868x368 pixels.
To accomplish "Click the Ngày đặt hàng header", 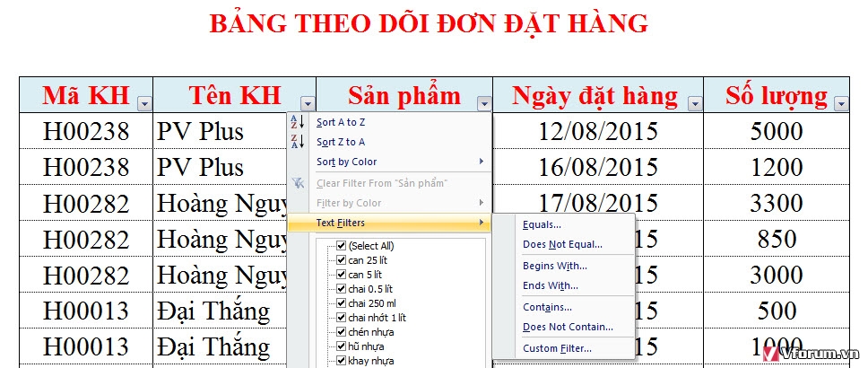I will [598, 95].
